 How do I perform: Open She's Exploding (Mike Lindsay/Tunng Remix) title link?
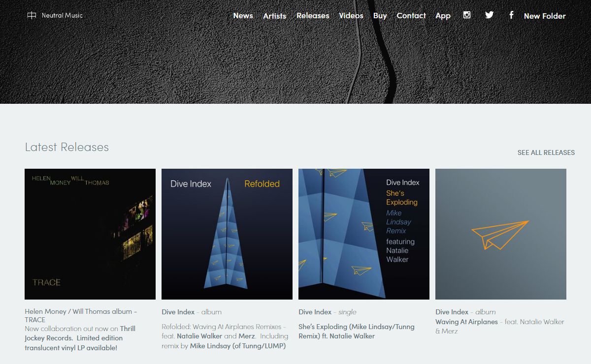357,331
